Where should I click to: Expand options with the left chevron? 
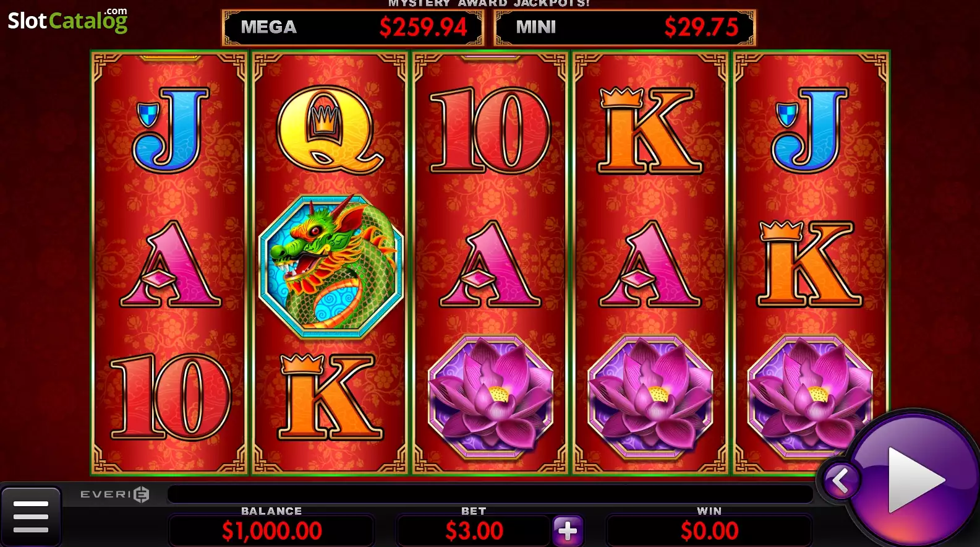pyautogui.click(x=840, y=480)
